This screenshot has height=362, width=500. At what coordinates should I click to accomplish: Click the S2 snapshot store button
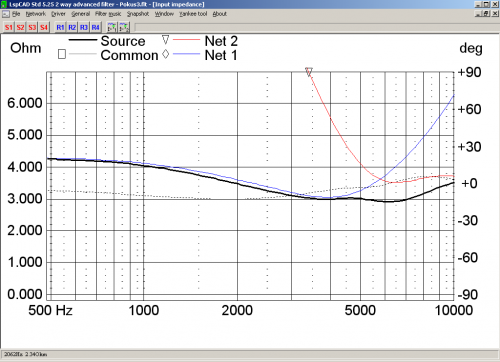tap(21, 27)
